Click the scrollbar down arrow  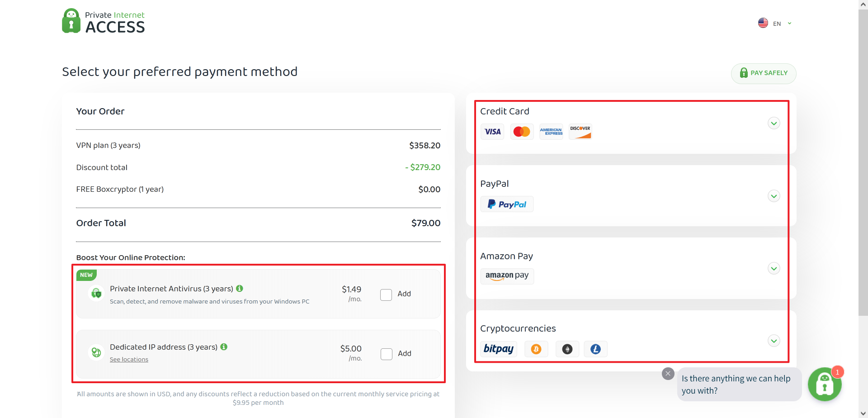[x=863, y=413]
